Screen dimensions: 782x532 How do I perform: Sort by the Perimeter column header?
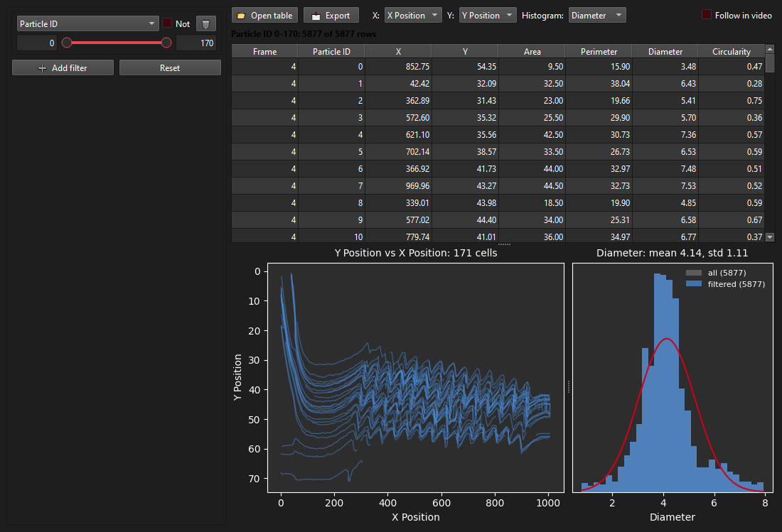tap(599, 51)
